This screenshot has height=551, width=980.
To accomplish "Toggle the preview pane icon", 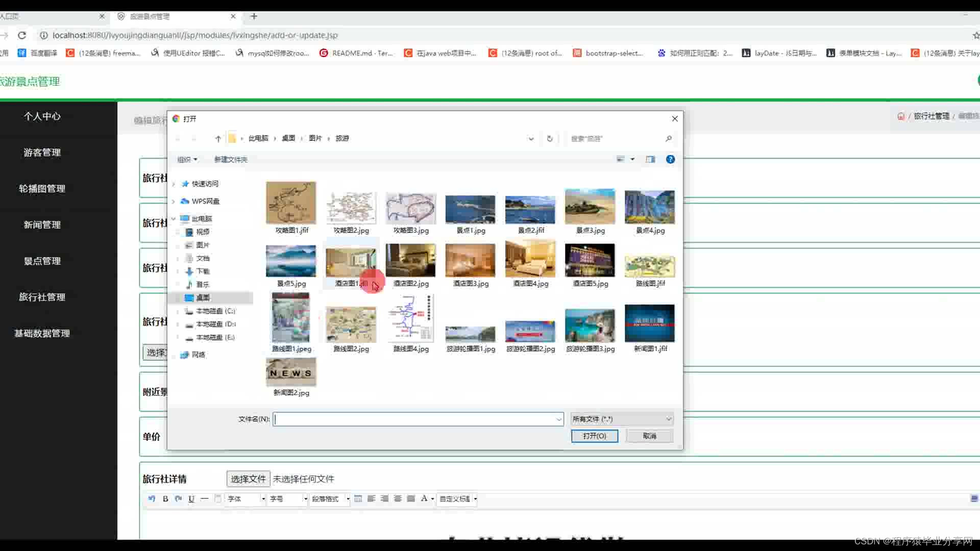I will point(650,159).
